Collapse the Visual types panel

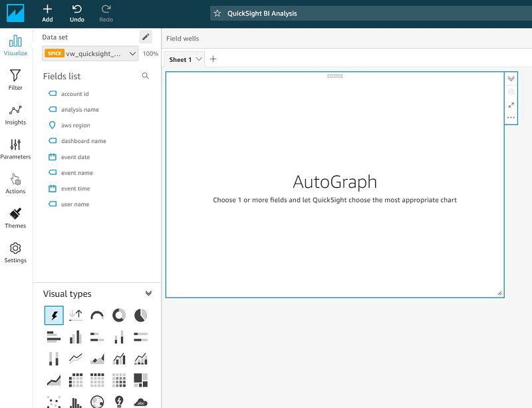[148, 294]
